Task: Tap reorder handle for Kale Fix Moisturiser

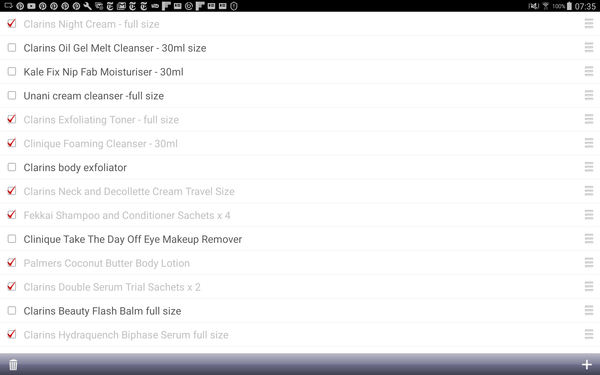Action: [589, 72]
